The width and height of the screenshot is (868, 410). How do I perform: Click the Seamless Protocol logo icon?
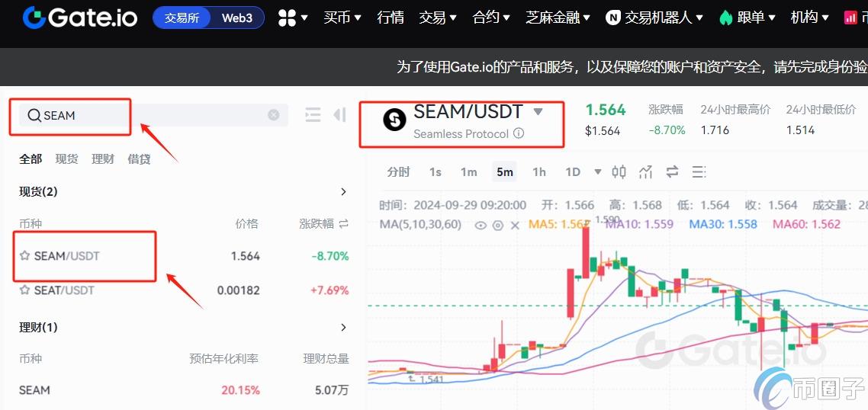pos(394,120)
